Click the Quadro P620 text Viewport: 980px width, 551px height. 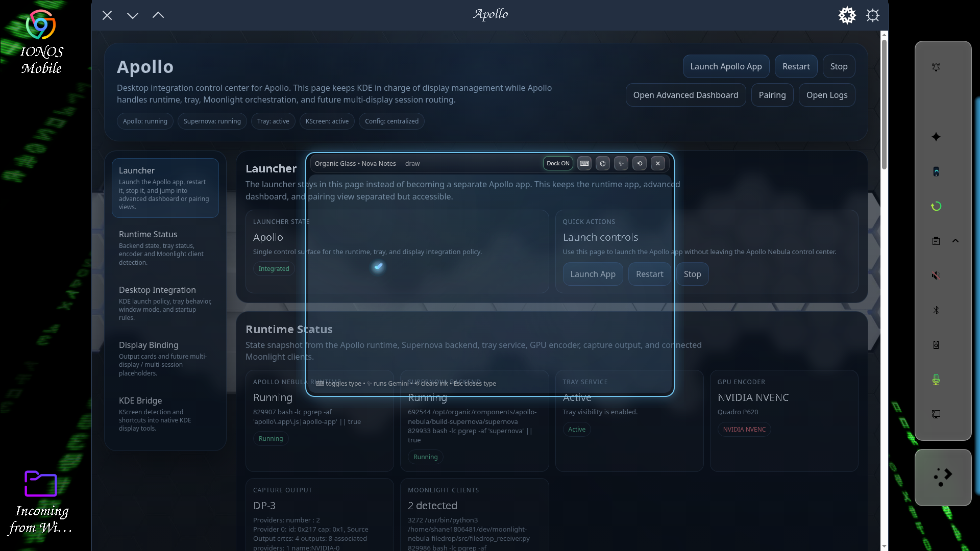pyautogui.click(x=738, y=412)
